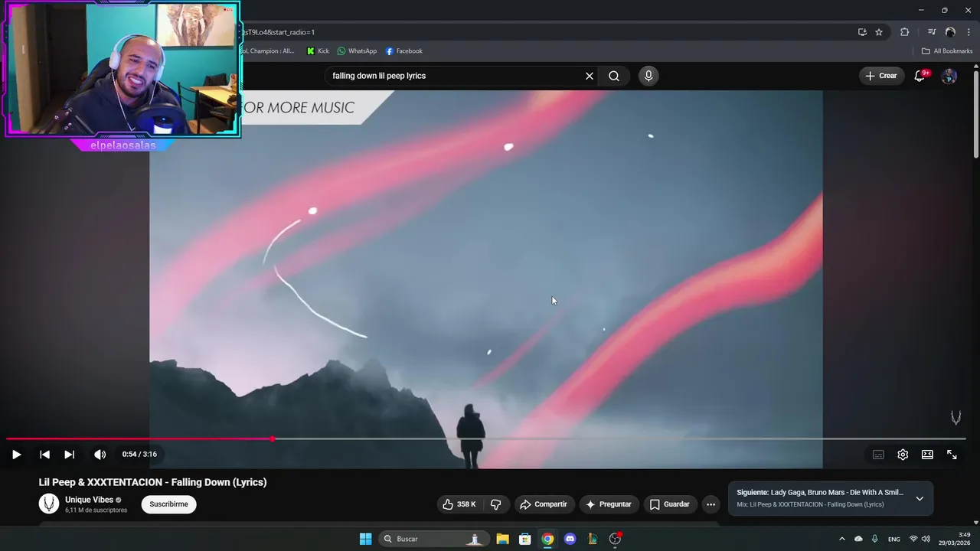Open the Unique Vibes channel name link
Viewport: 980px width, 551px height.
tap(89, 500)
